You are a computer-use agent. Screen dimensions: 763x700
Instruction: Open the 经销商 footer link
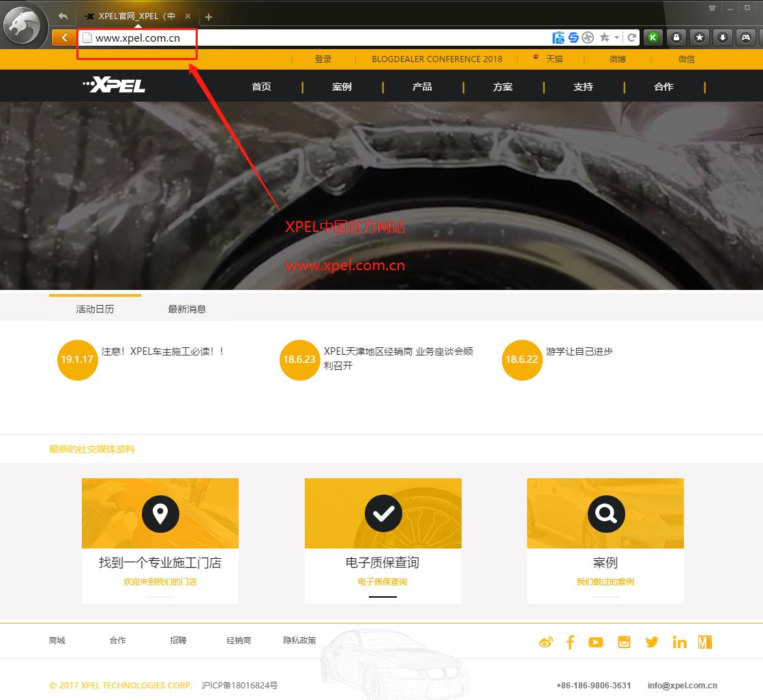point(239,640)
